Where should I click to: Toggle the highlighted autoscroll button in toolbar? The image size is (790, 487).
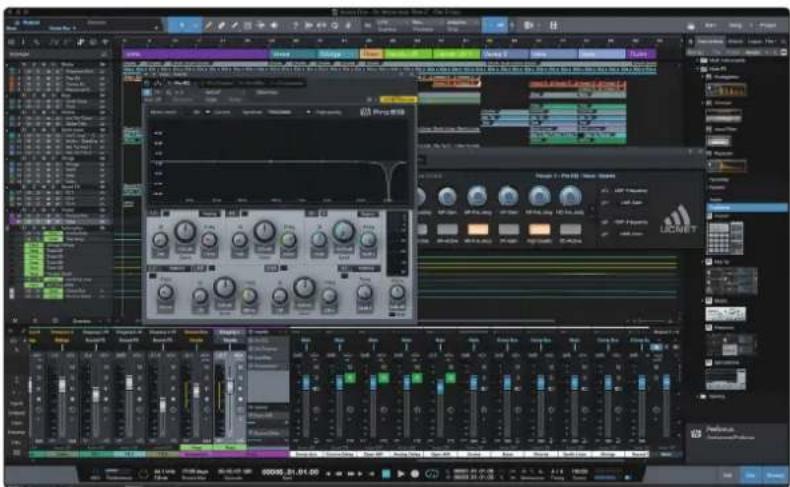[x=494, y=25]
